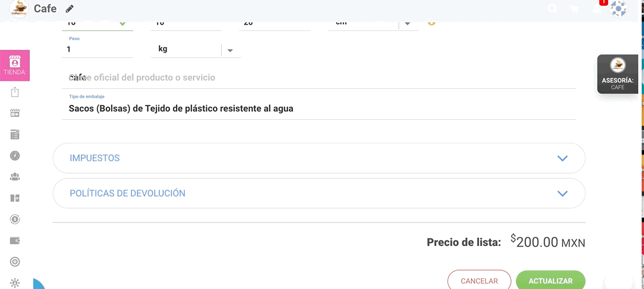Click the dollar coin icon in sidebar
Screen dimensions: 644x289
click(15, 219)
